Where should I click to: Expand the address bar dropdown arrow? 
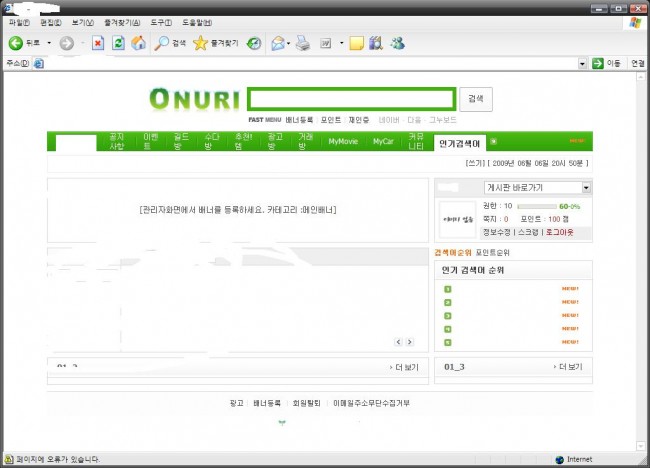pyautogui.click(x=582, y=63)
